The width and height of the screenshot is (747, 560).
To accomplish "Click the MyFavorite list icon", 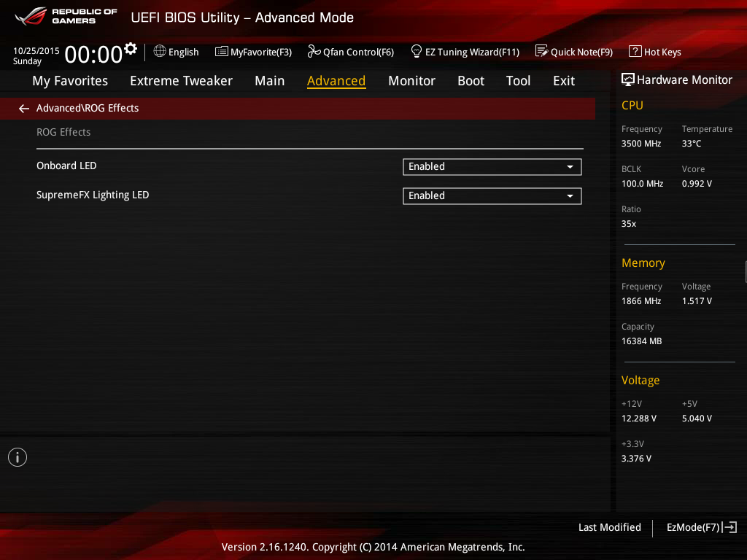I will 222,52.
